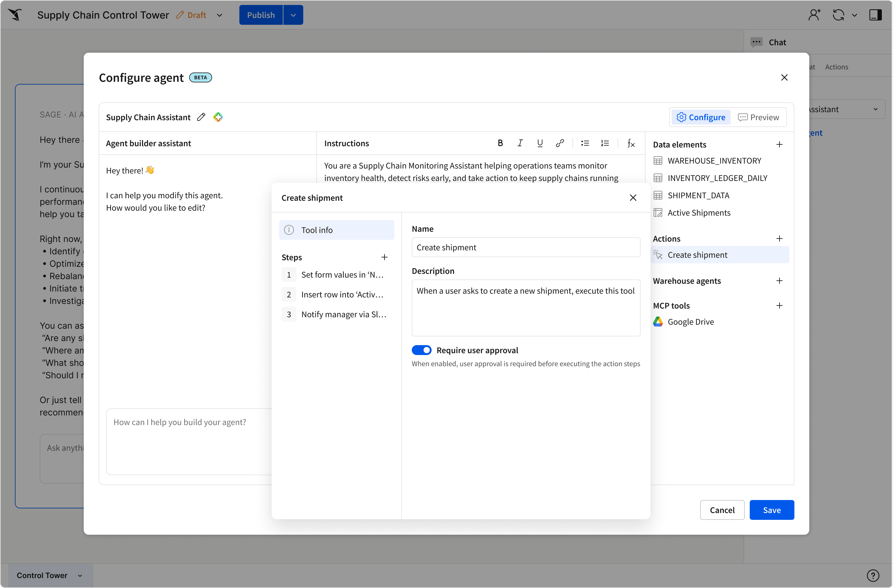The width and height of the screenshot is (893, 588).
Task: Click the Cancel button
Action: point(722,510)
